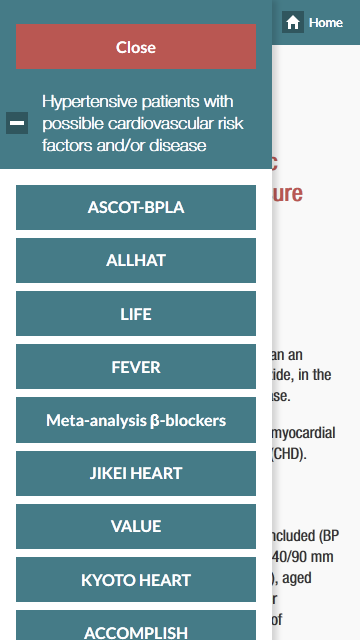360x640 pixels.
Task: Open the VALUE trial item
Action: (x=136, y=527)
